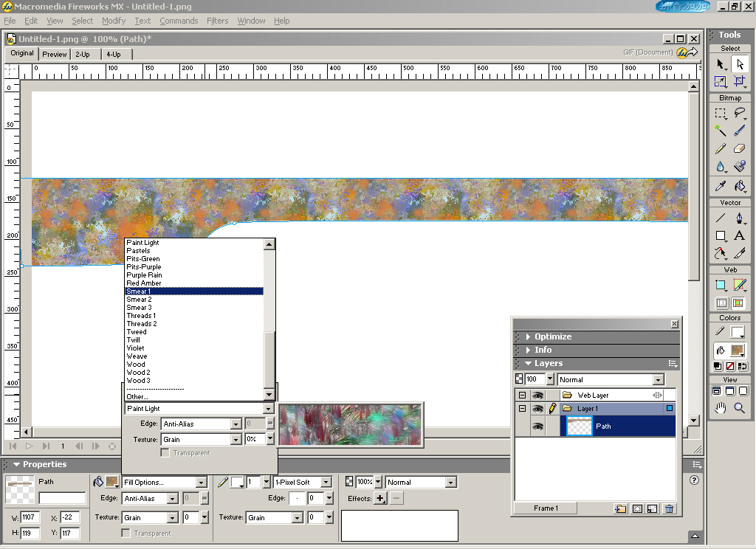Collapse the Properties panel

click(16, 464)
